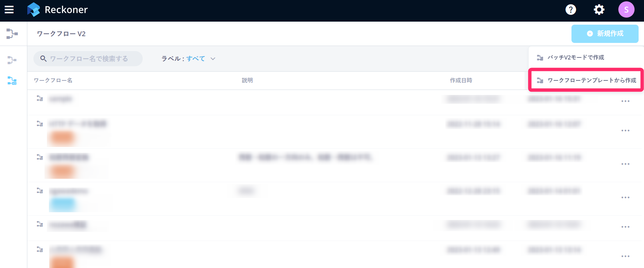Open the settings gear icon
This screenshot has width=644, height=268.
pyautogui.click(x=599, y=10)
